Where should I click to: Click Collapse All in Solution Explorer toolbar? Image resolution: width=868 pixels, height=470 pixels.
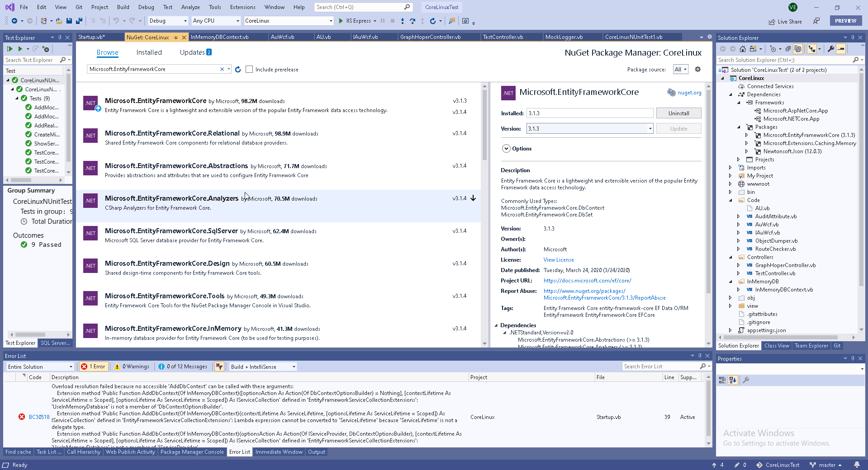point(788,49)
